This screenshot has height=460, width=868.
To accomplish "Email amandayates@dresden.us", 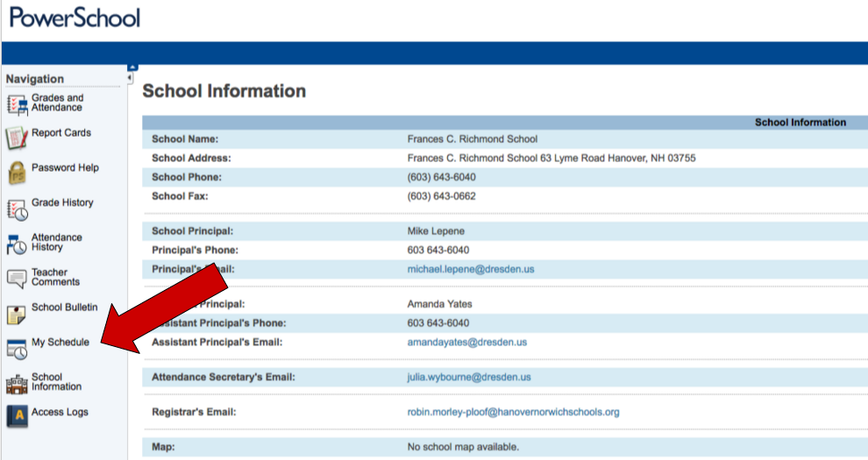I will [x=466, y=343].
